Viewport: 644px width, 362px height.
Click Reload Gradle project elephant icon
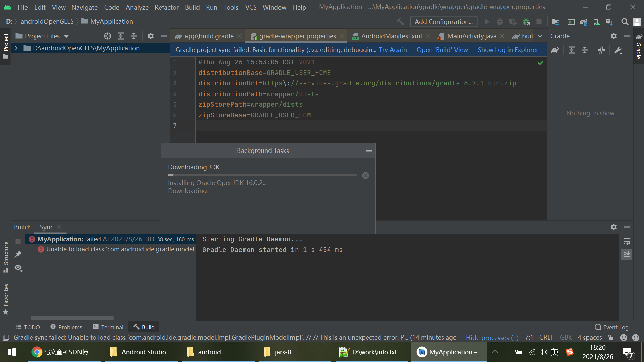coord(555,50)
